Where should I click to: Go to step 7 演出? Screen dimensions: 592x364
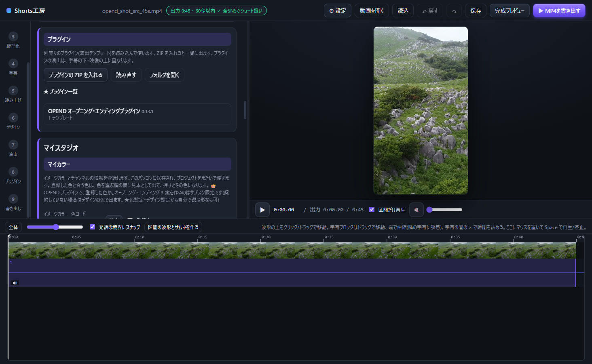pos(13,149)
